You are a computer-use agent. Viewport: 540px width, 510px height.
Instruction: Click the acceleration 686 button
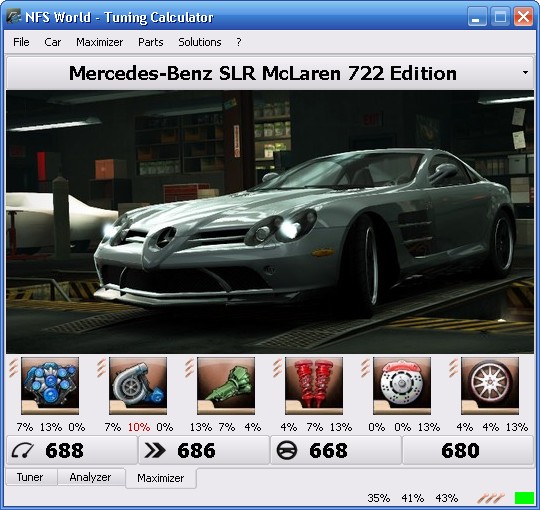(x=204, y=450)
